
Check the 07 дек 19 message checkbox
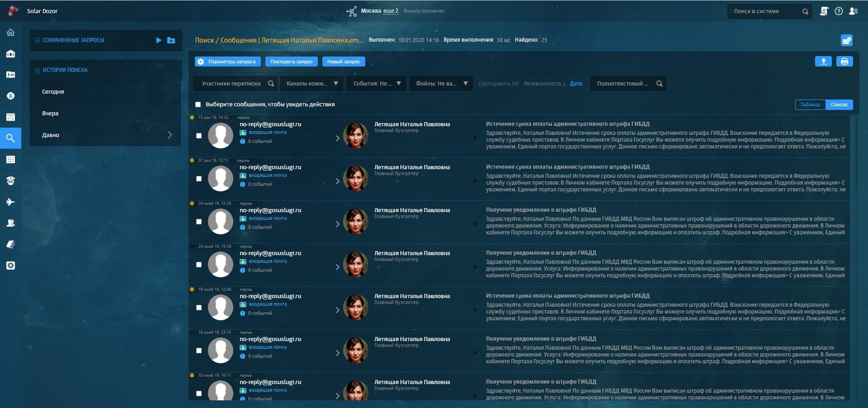(199, 179)
